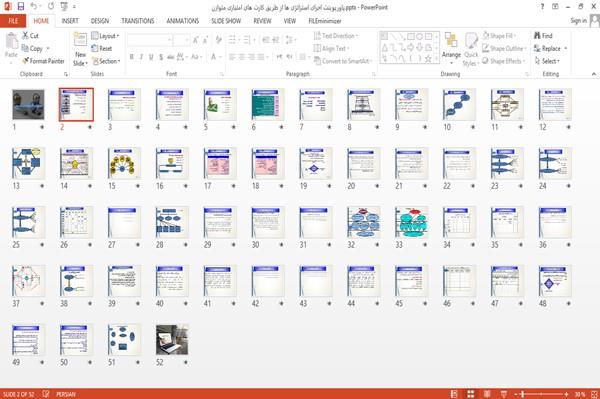
Task: Click the Cut scissors icon
Action: pyautogui.click(x=25, y=35)
